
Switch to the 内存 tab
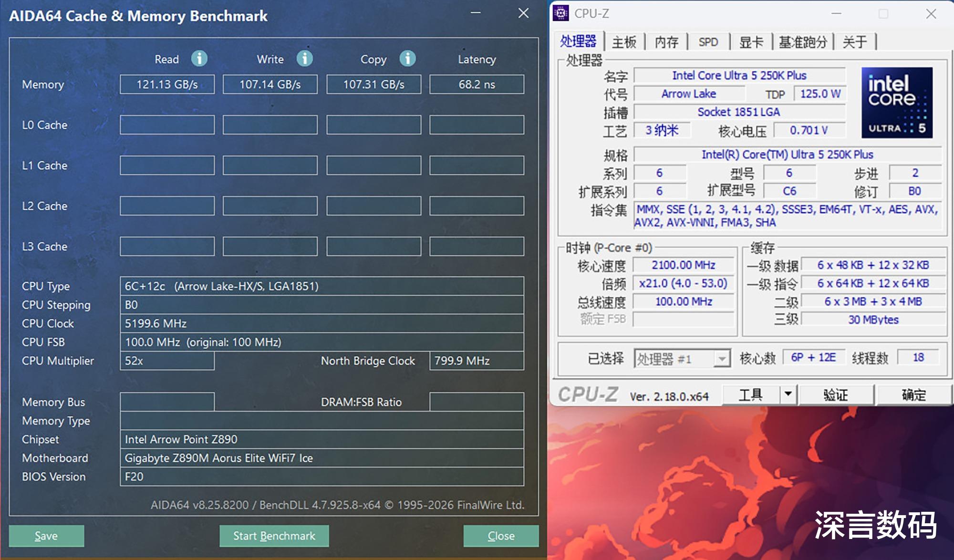coord(666,42)
